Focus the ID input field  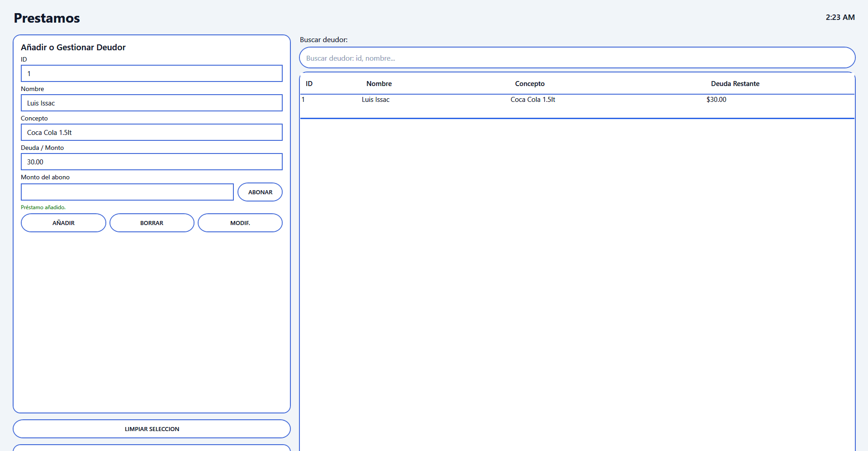[152, 73]
